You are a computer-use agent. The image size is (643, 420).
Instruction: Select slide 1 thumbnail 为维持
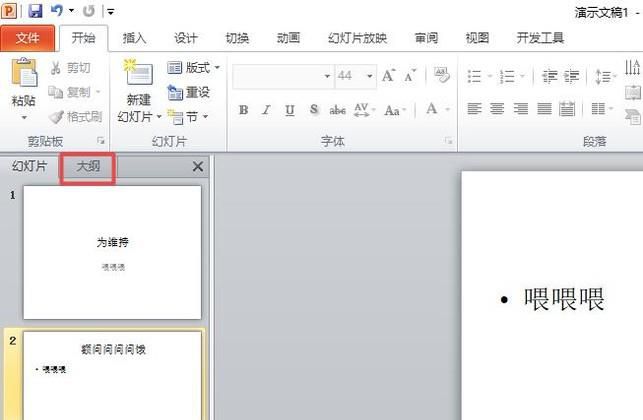(112, 252)
